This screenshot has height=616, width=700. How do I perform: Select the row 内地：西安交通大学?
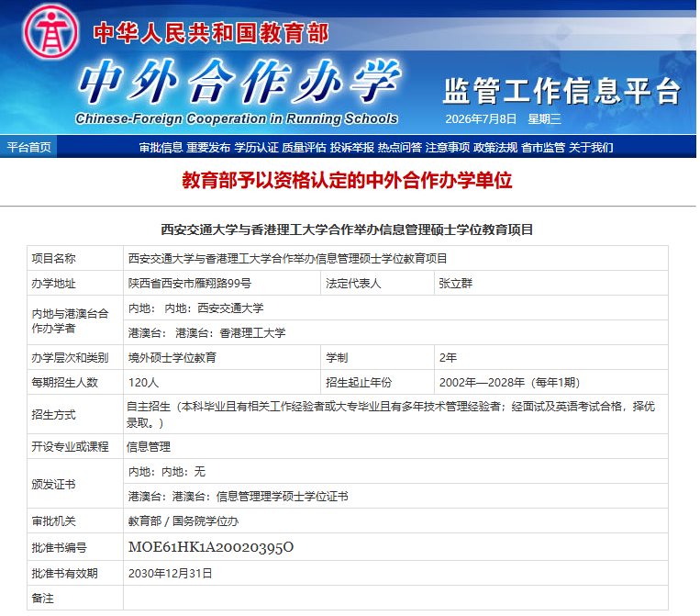coord(395,308)
